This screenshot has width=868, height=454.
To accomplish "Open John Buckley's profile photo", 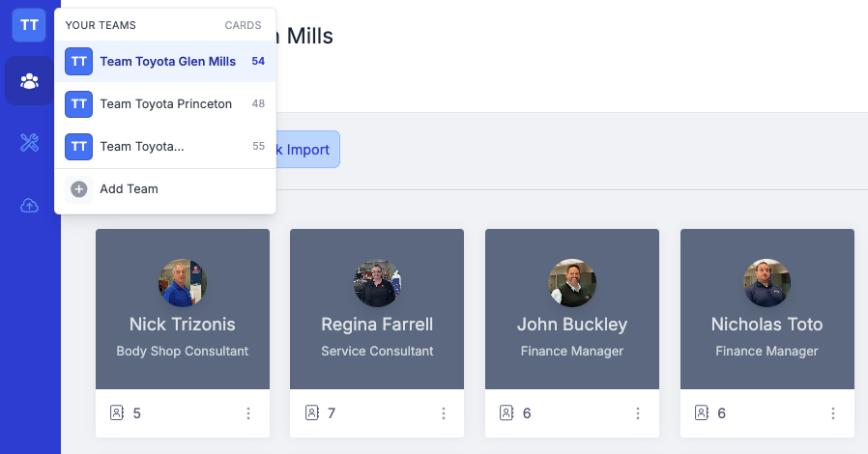I will pyautogui.click(x=572, y=283).
